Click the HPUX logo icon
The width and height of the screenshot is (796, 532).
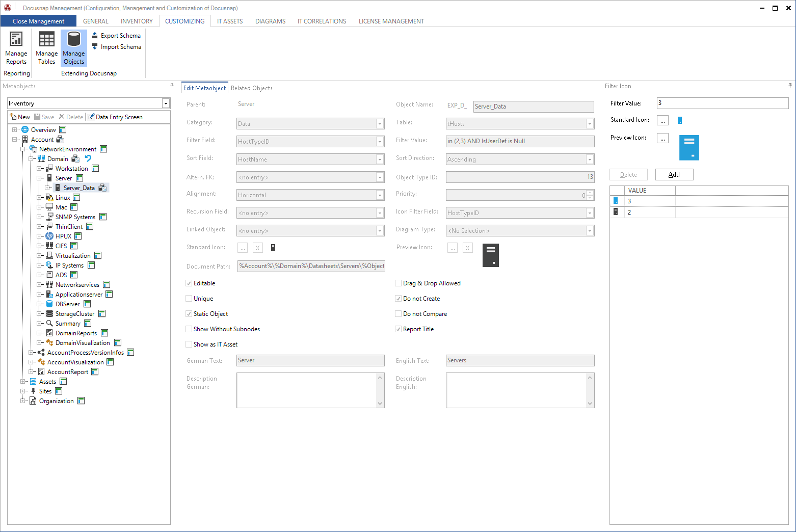click(x=49, y=236)
